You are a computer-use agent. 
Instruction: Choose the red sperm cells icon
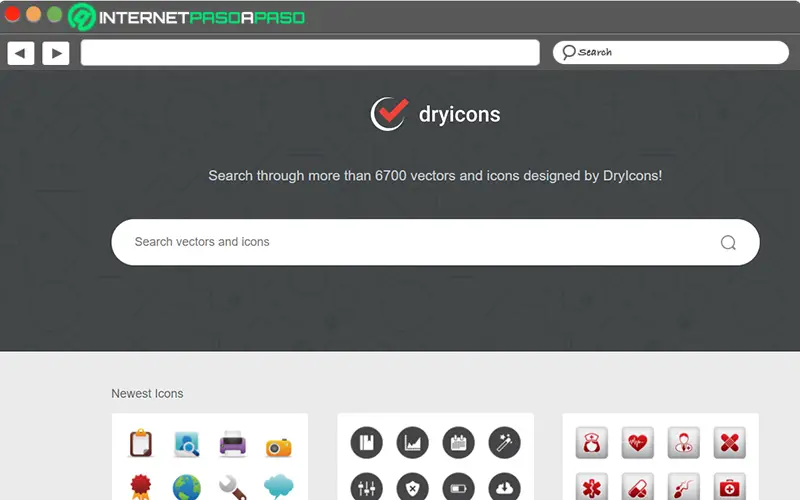(684, 487)
